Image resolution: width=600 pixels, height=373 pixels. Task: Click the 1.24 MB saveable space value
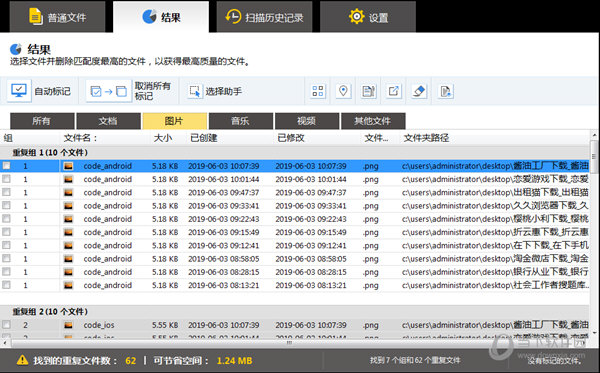click(235, 360)
